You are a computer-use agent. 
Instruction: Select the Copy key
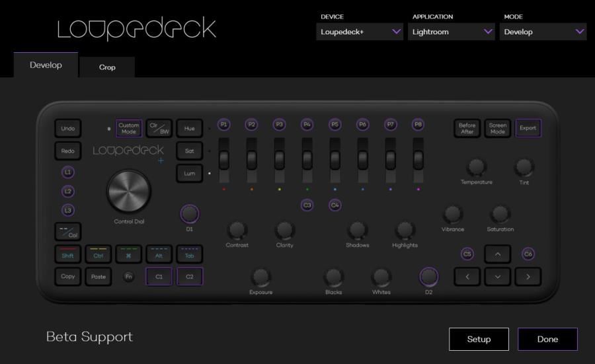[x=68, y=276]
